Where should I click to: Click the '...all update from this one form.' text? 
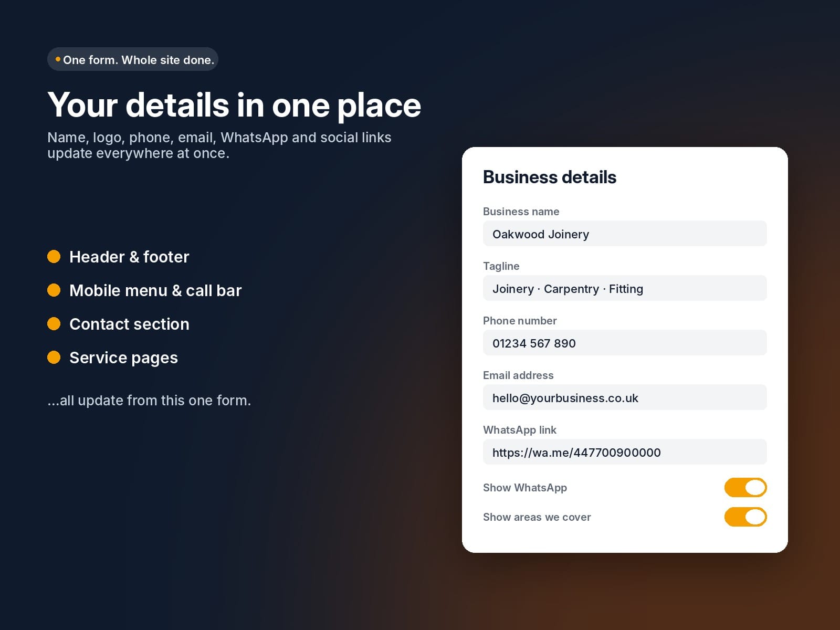coord(149,401)
